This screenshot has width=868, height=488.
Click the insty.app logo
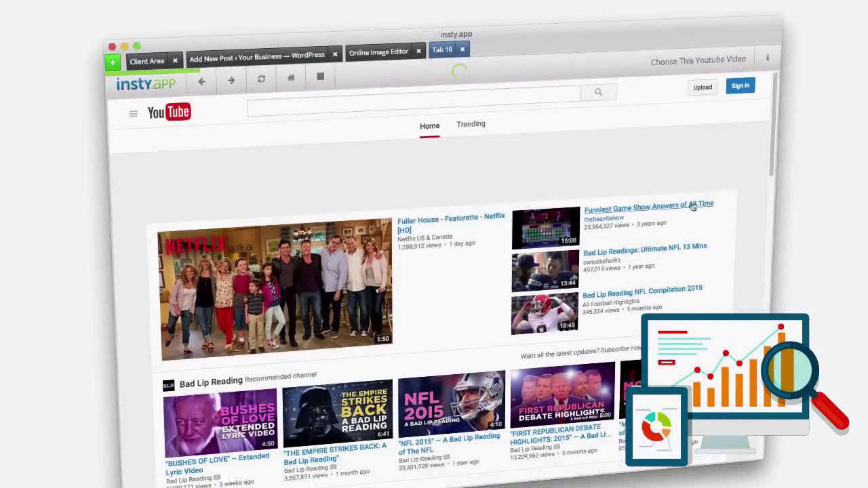[146, 83]
